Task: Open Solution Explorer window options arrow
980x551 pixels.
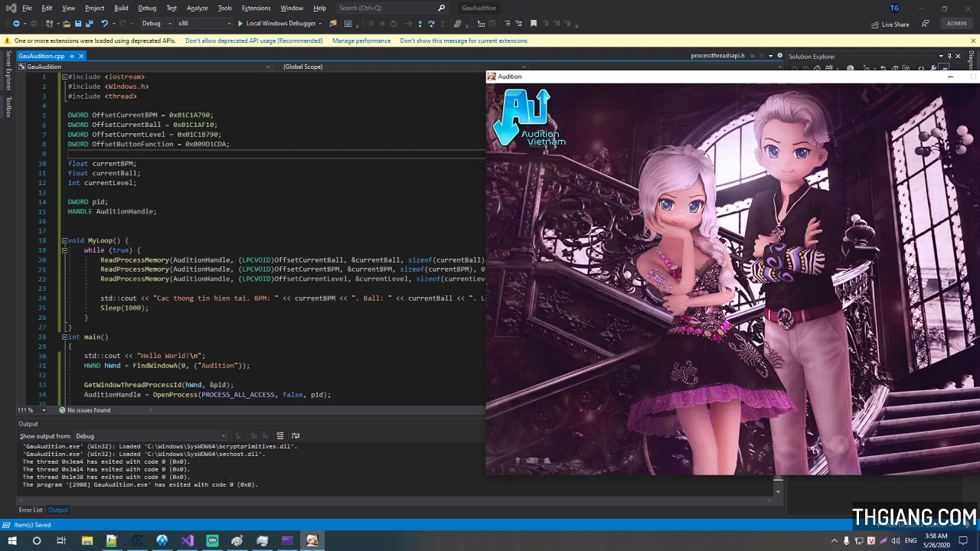Action: [941, 56]
